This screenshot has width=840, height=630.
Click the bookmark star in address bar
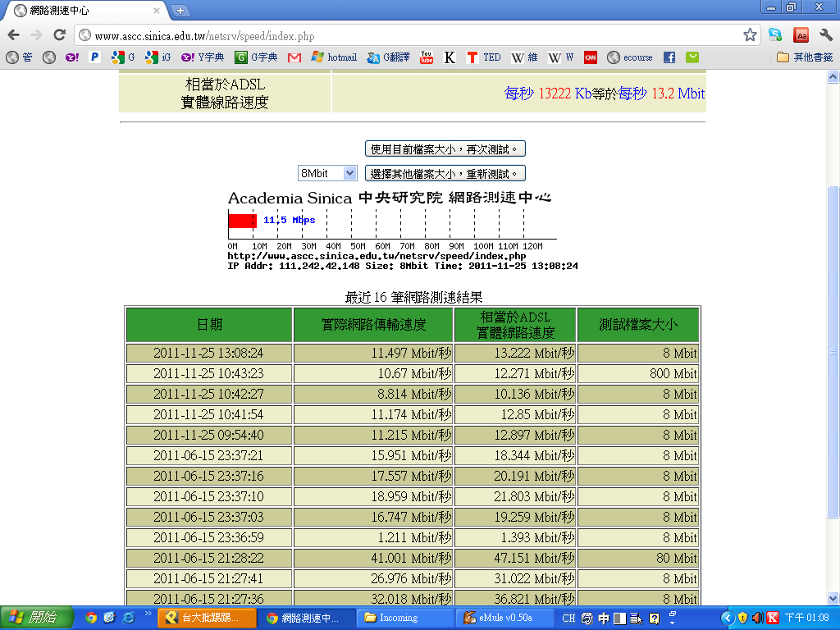(x=749, y=35)
